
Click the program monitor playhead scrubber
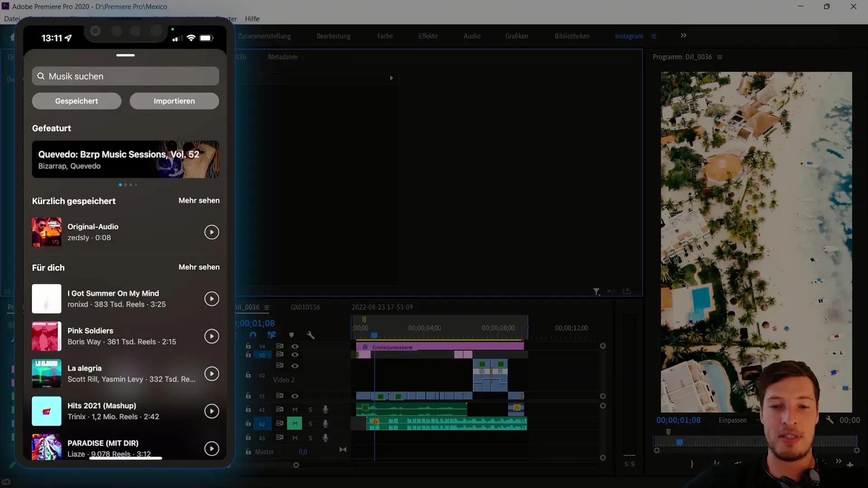click(x=679, y=442)
